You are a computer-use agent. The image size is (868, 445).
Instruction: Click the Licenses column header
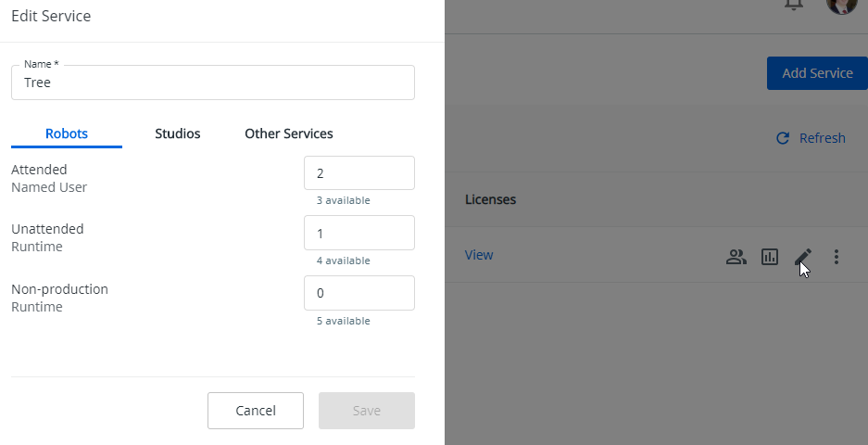[490, 199]
